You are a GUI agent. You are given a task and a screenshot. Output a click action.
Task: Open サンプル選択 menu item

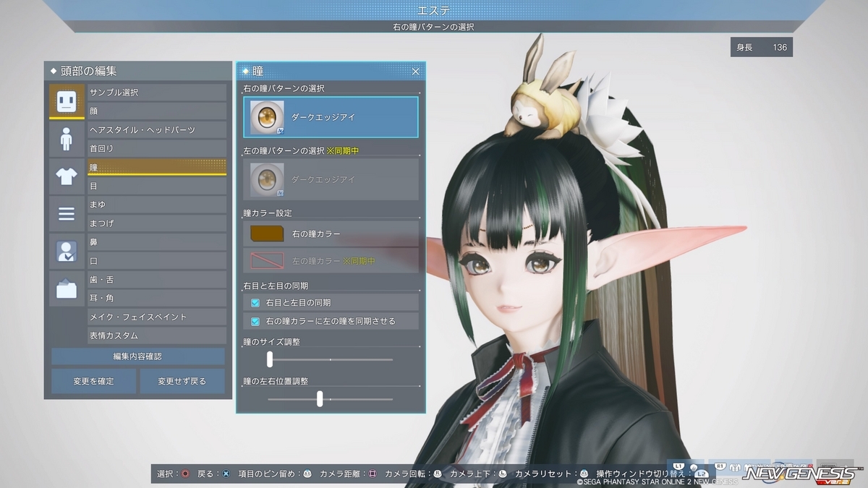tap(157, 93)
